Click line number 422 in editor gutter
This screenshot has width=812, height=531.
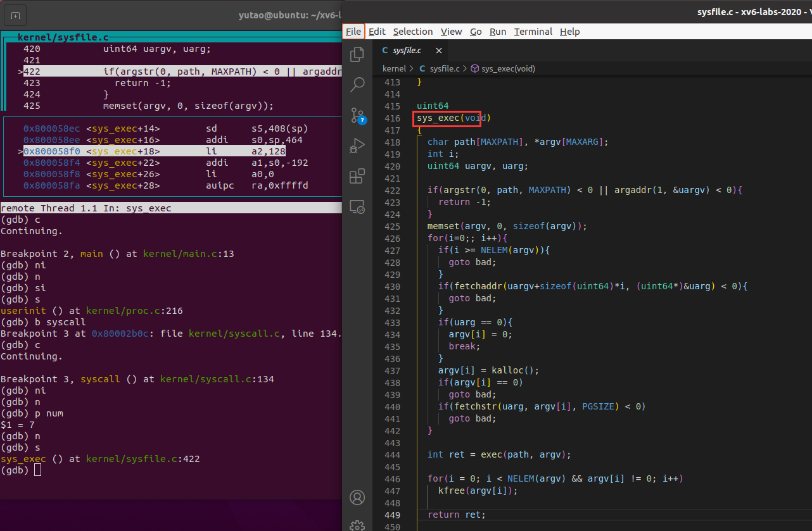[392, 191]
